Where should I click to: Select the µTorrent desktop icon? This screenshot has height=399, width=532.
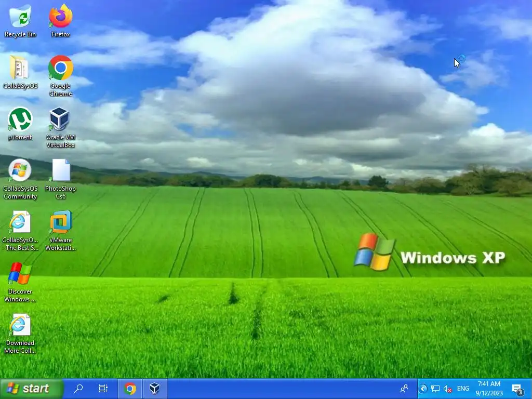[x=20, y=124]
